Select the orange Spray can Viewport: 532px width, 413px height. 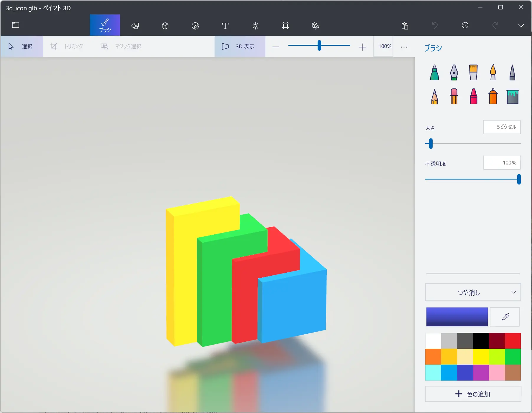click(493, 96)
